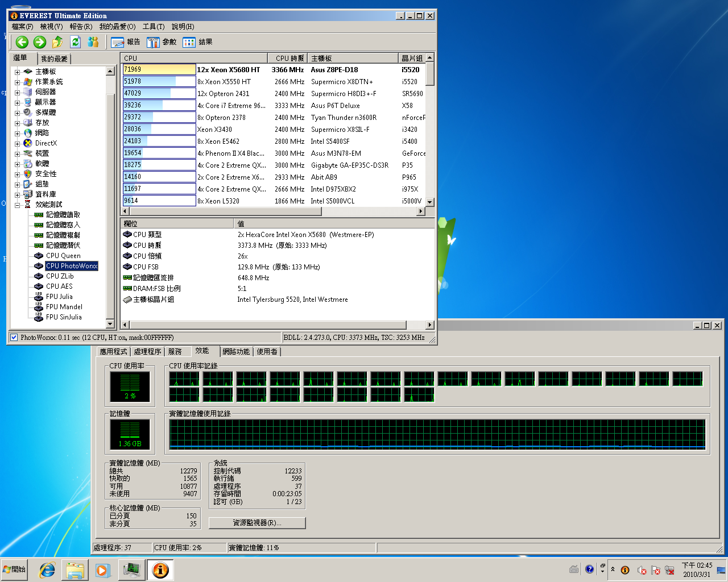Image resolution: width=728 pixels, height=582 pixels.
Task: Open the 說明(H) menu
Action: coord(183,27)
